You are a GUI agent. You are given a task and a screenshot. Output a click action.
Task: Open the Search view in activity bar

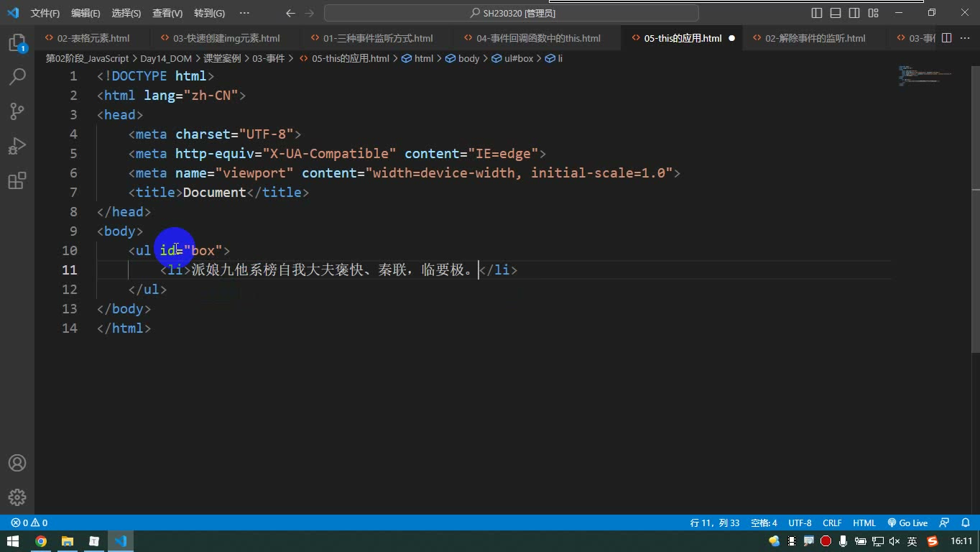tap(17, 77)
